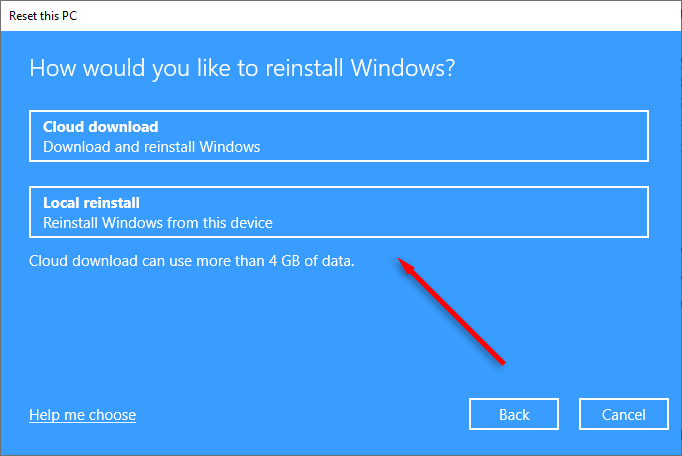Click the middle of the red arrow

click(452, 311)
